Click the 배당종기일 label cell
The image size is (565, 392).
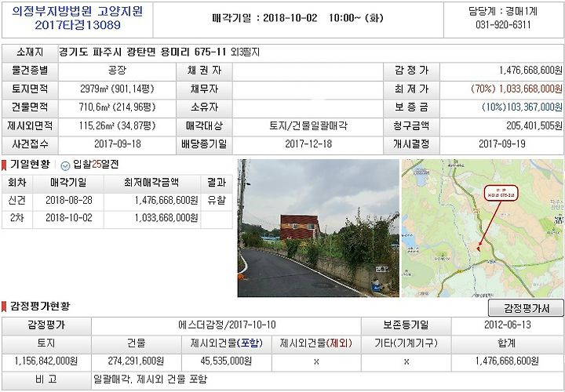(x=204, y=144)
